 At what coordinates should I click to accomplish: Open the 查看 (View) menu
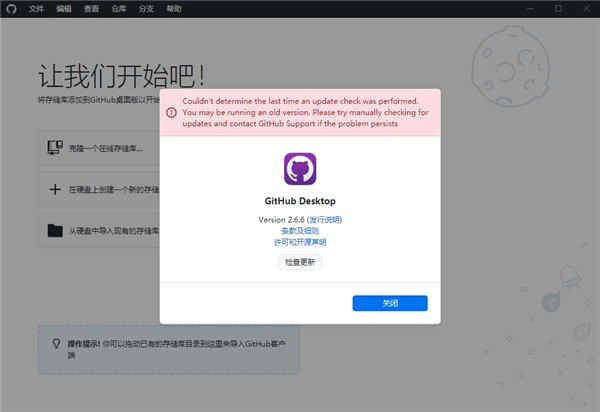tap(91, 9)
